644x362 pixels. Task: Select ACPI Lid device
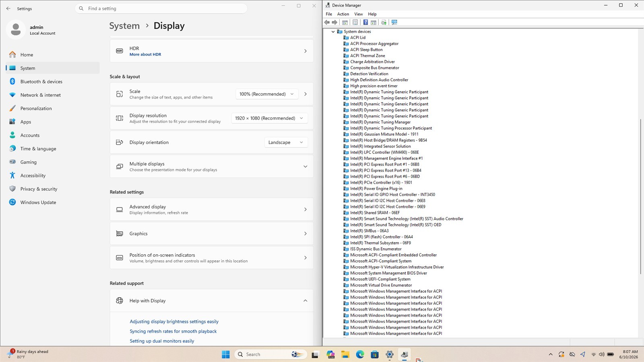[358, 38]
